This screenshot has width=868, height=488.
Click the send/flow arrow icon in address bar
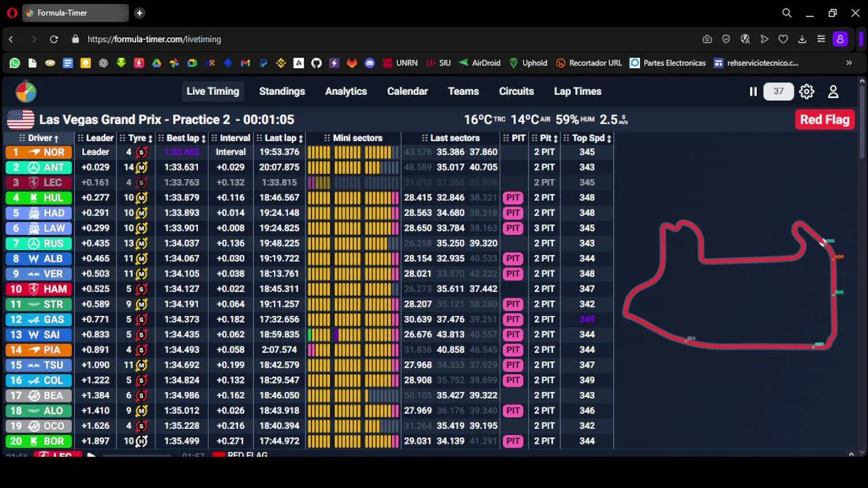(x=764, y=39)
